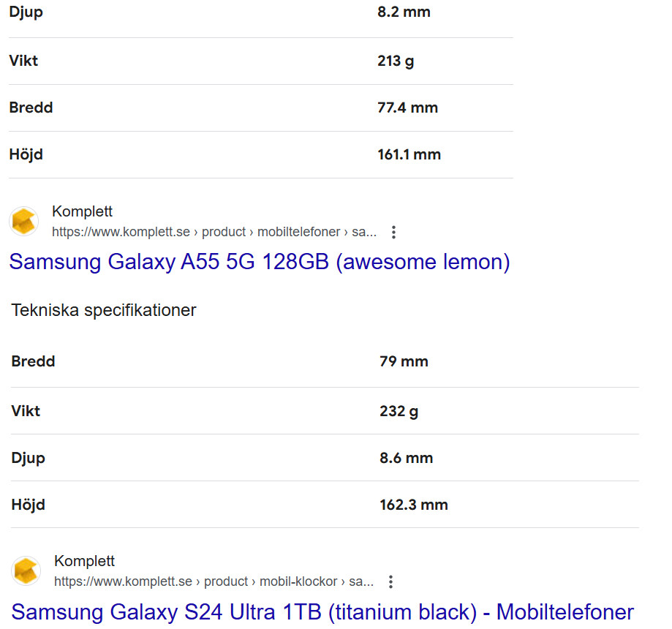
Task: Click Komplett favicon above Galaxy A55 result
Action: 24,221
